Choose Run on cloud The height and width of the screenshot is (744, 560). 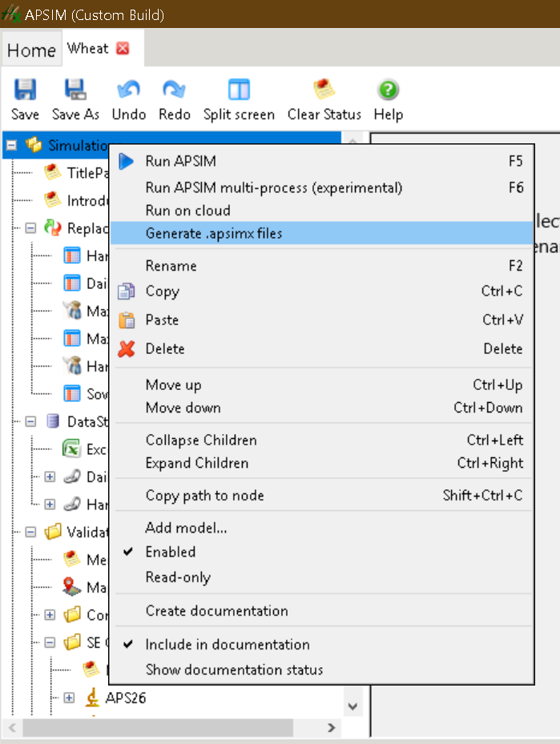[322, 210]
